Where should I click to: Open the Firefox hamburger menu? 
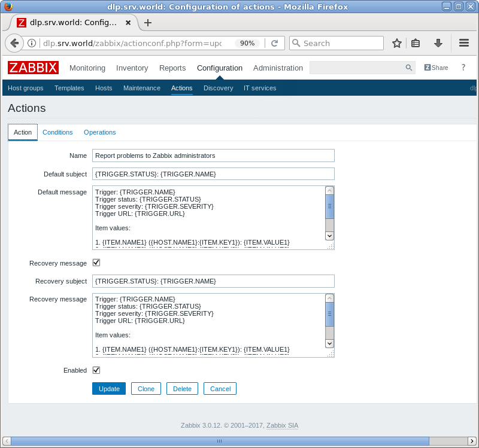pos(464,43)
